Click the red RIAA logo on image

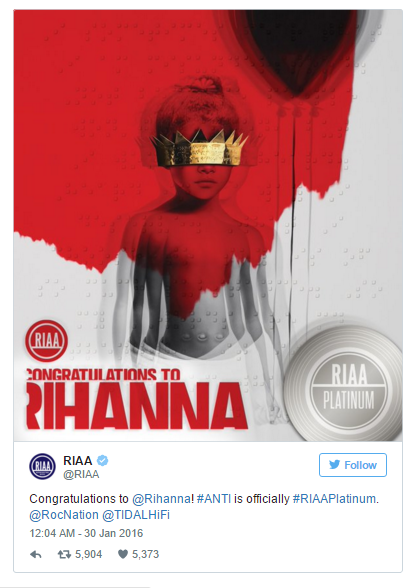[x=46, y=341]
